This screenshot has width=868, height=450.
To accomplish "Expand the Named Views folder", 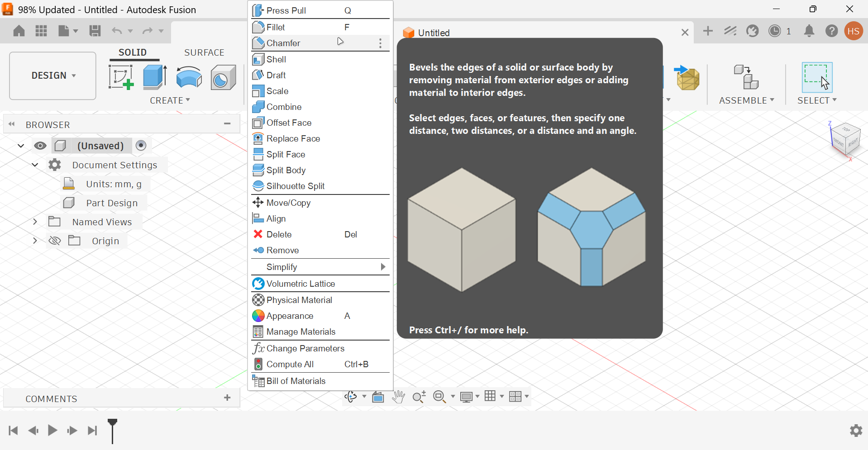I will pos(35,222).
